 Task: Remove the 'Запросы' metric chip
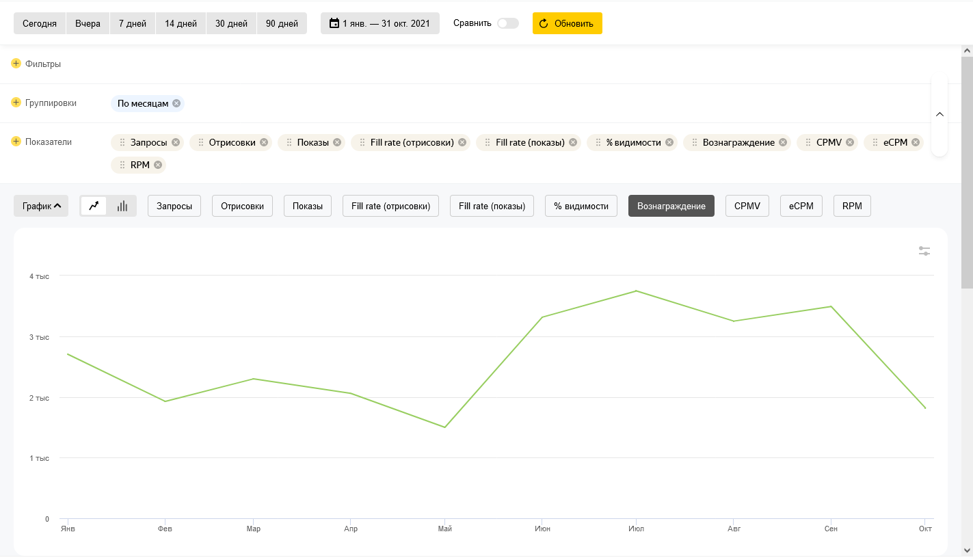tap(176, 142)
